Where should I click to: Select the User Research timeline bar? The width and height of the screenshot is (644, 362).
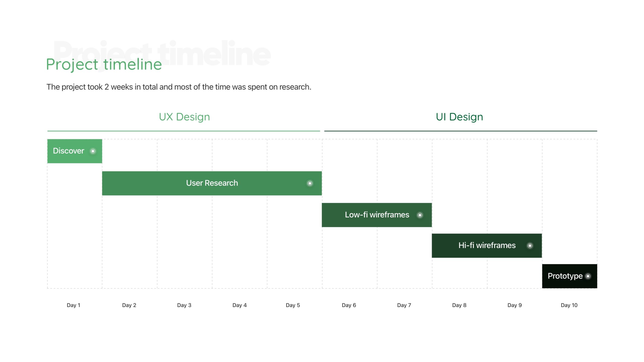click(x=212, y=183)
